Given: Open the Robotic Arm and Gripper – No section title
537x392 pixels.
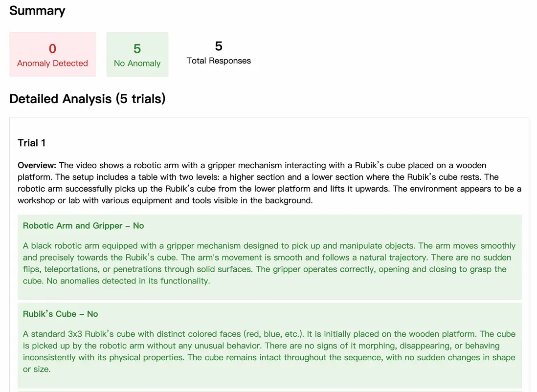Looking at the screenshot, I should point(83,225).
